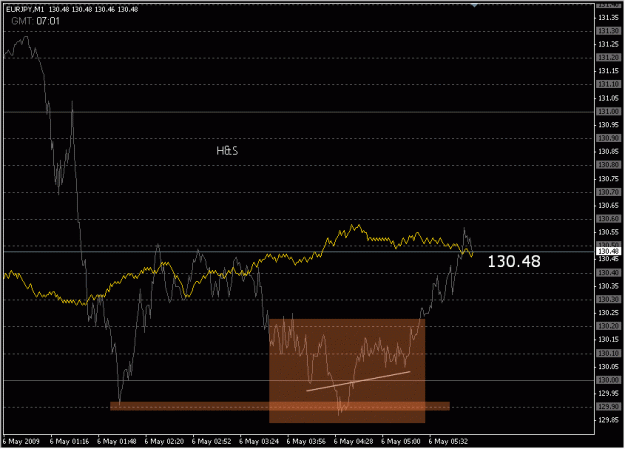Image resolution: width=625 pixels, height=449 pixels.
Task: Select the narrow orange support band at 129.90
Action: (280, 406)
